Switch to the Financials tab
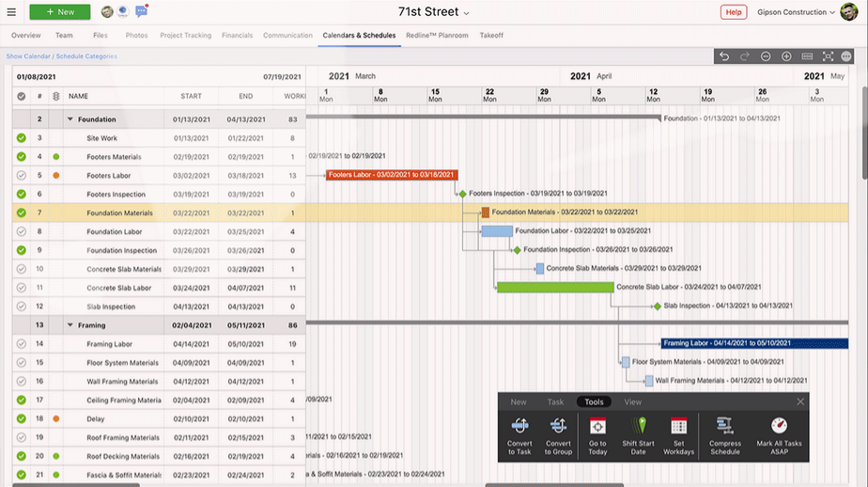 pyautogui.click(x=237, y=35)
